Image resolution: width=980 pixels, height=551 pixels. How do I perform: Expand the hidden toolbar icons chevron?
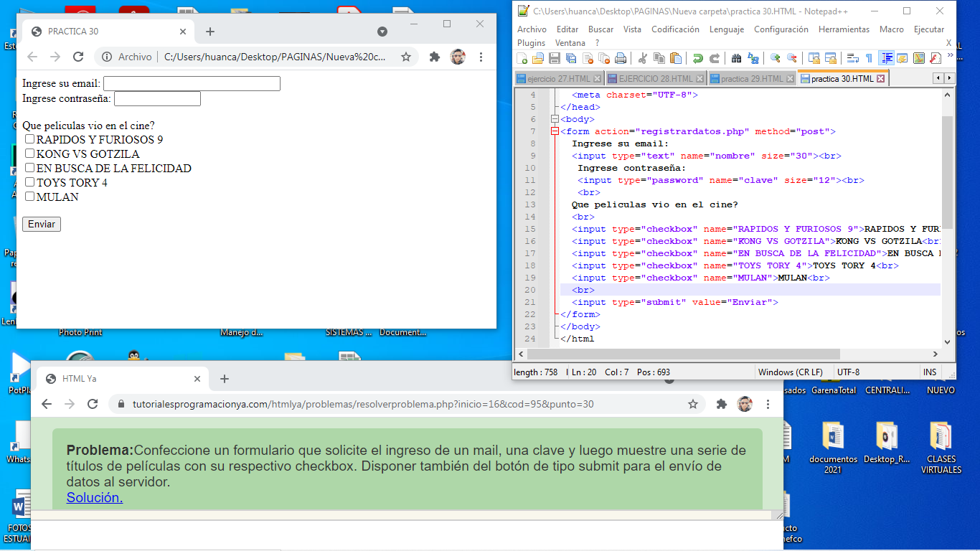click(951, 55)
